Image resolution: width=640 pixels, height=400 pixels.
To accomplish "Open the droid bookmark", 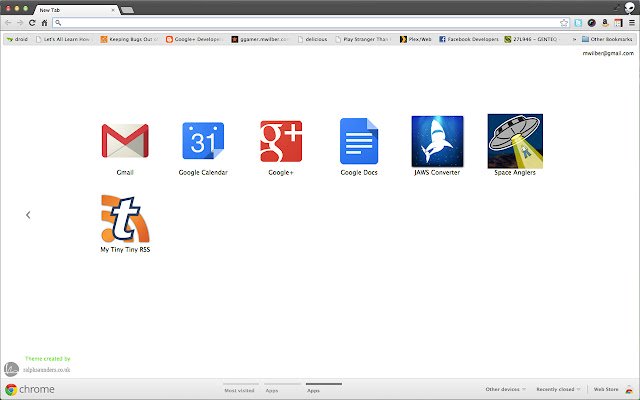I will (x=17, y=39).
